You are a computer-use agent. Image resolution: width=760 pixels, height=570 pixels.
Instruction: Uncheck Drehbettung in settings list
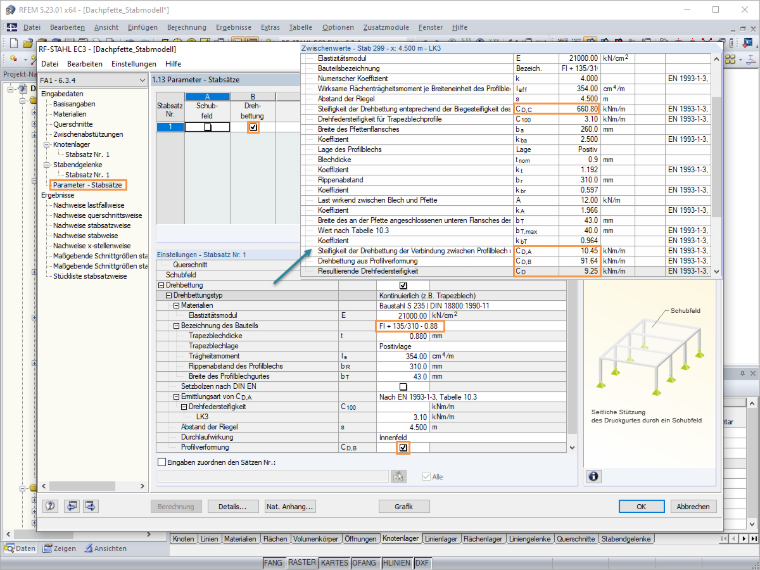click(x=403, y=285)
